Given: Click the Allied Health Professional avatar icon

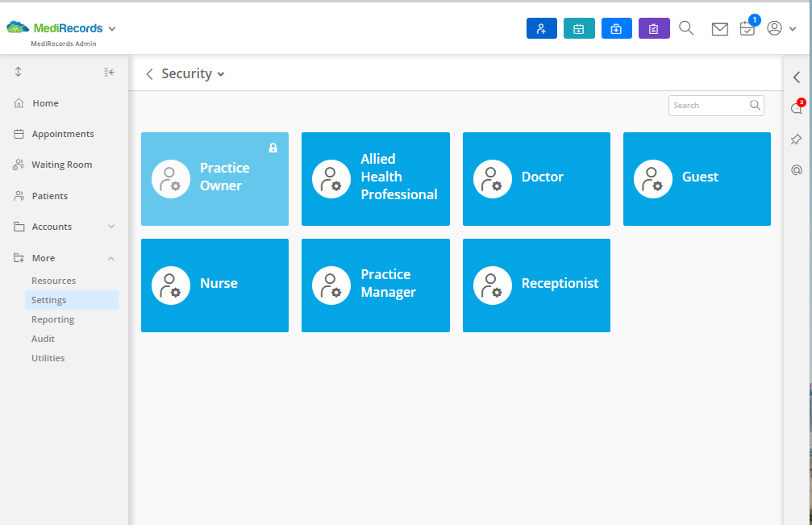Looking at the screenshot, I should 331,179.
